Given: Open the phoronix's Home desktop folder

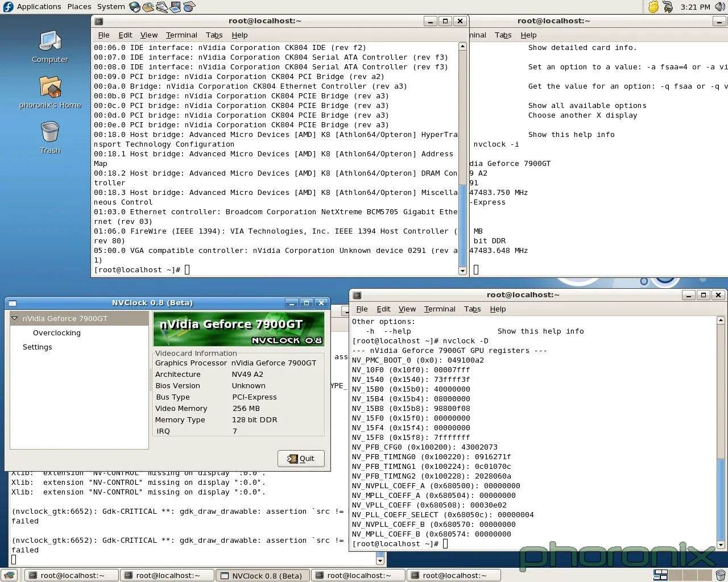Looking at the screenshot, I should (x=50, y=92).
